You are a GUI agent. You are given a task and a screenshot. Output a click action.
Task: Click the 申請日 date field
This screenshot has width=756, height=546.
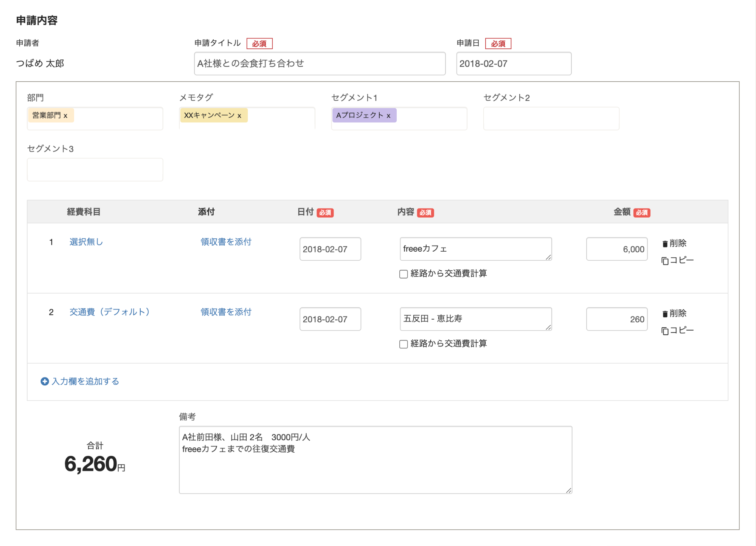tap(514, 63)
